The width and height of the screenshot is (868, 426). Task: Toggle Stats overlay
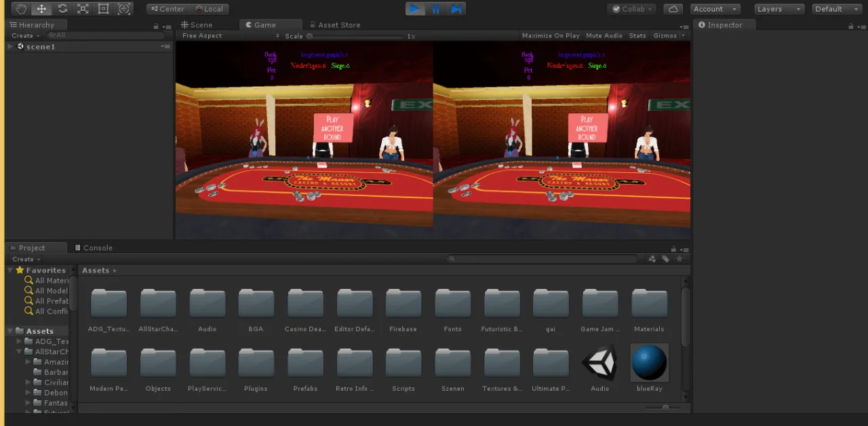click(x=637, y=36)
